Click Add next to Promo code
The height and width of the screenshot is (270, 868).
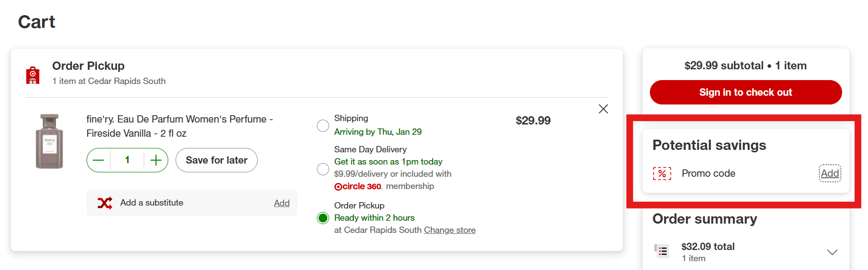click(x=829, y=173)
